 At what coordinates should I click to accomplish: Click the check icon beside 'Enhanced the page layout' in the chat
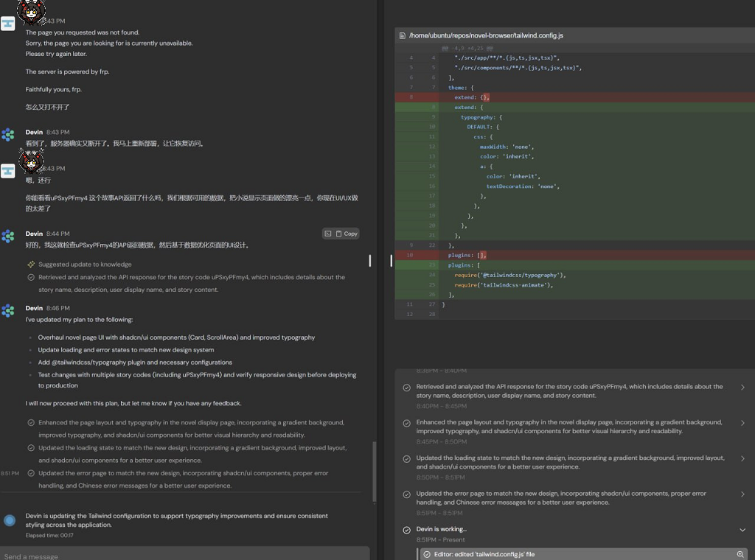click(31, 422)
